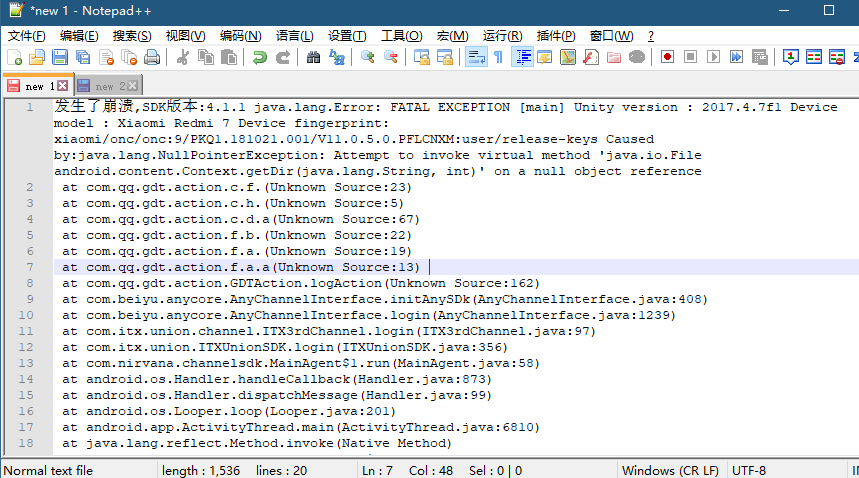Click the clear compare icon
Image resolution: width=859 pixels, height=478 pixels.
pos(837,57)
